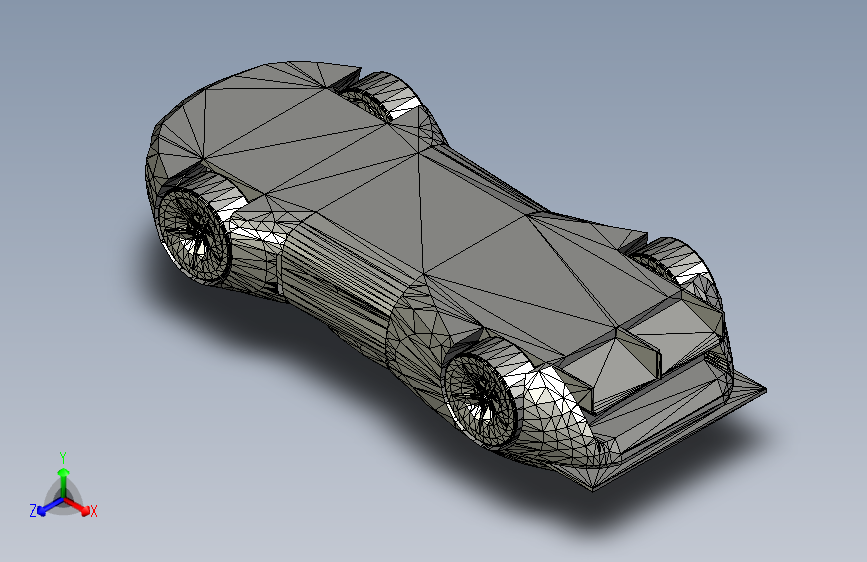Select the spoked wheel at the car's rounded end
867x562 pixels.
(x=194, y=235)
